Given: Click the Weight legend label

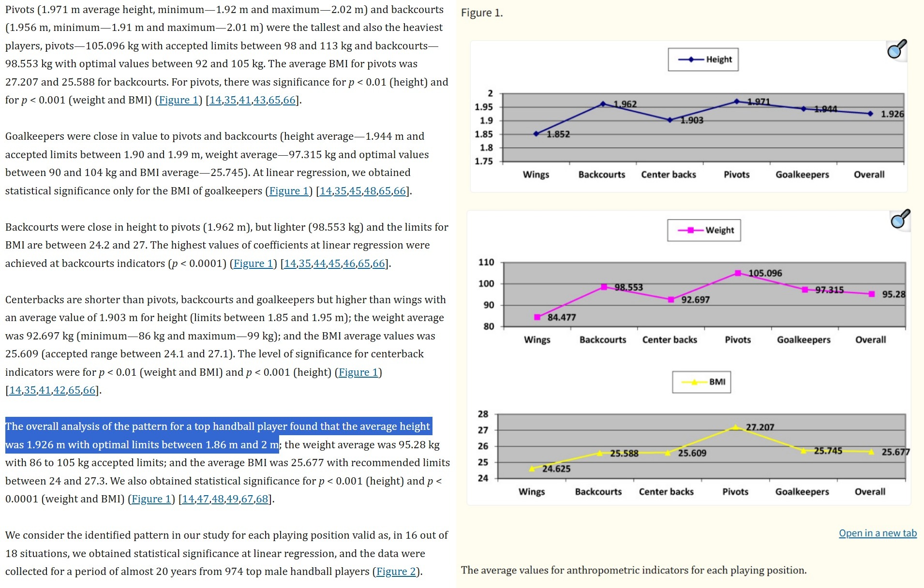Looking at the screenshot, I should tap(719, 230).
